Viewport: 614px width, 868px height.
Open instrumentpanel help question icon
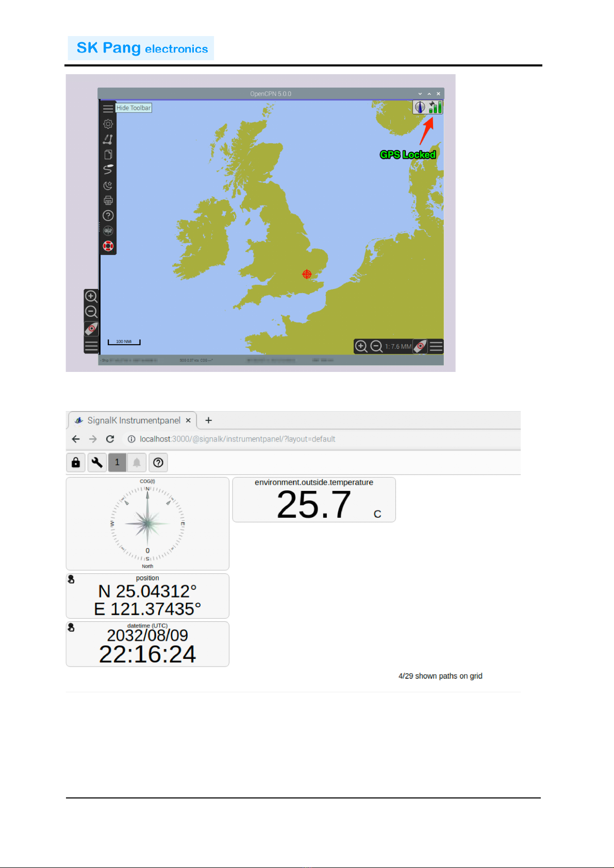click(158, 463)
